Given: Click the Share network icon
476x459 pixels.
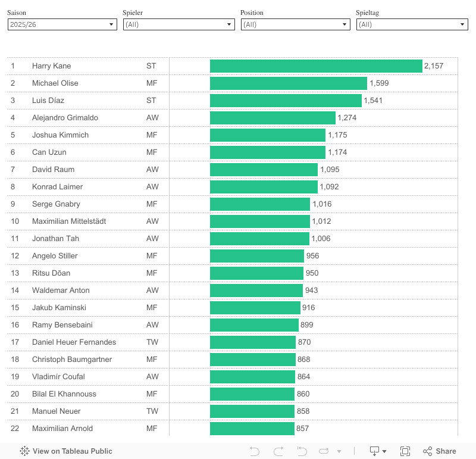Looking at the screenshot, I should (427, 451).
